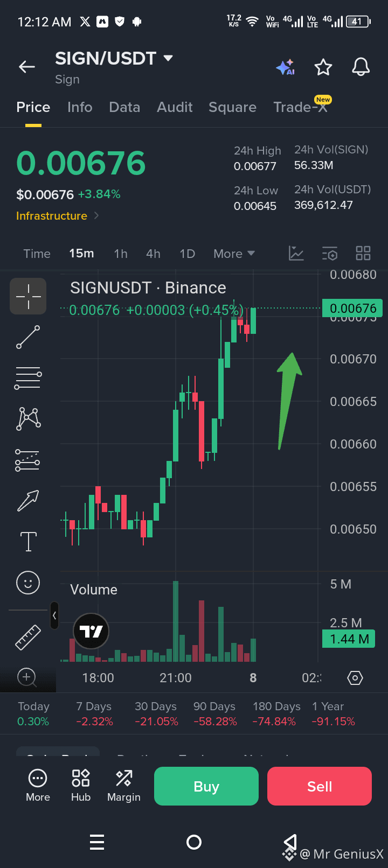Click the 18:00 time axis label
This screenshot has height=868, width=388.
click(98, 678)
